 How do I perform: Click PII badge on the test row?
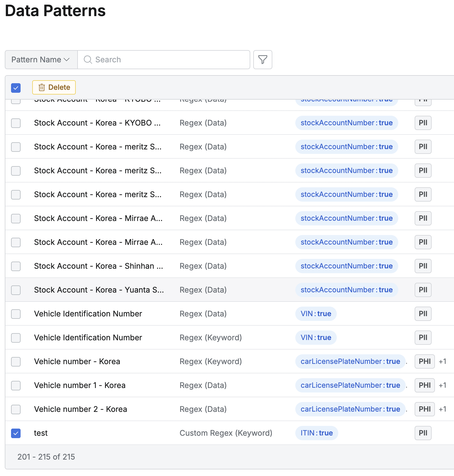point(423,433)
